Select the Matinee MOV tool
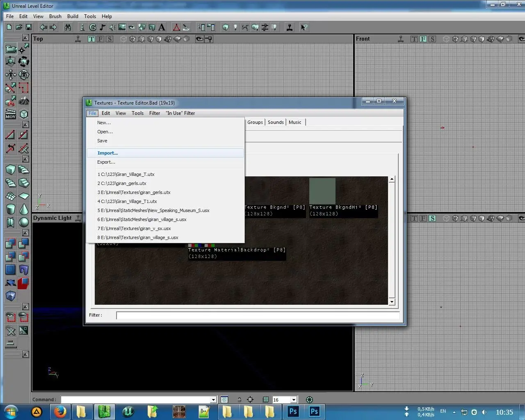Image resolution: width=525 pixels, height=420 pixels. tap(11, 114)
